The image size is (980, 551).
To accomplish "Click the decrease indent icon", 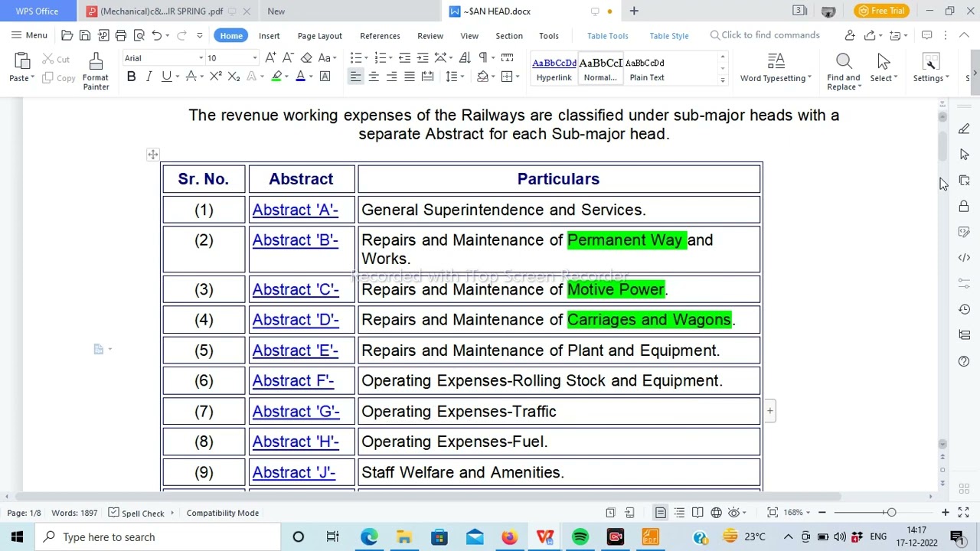I will pyautogui.click(x=404, y=58).
